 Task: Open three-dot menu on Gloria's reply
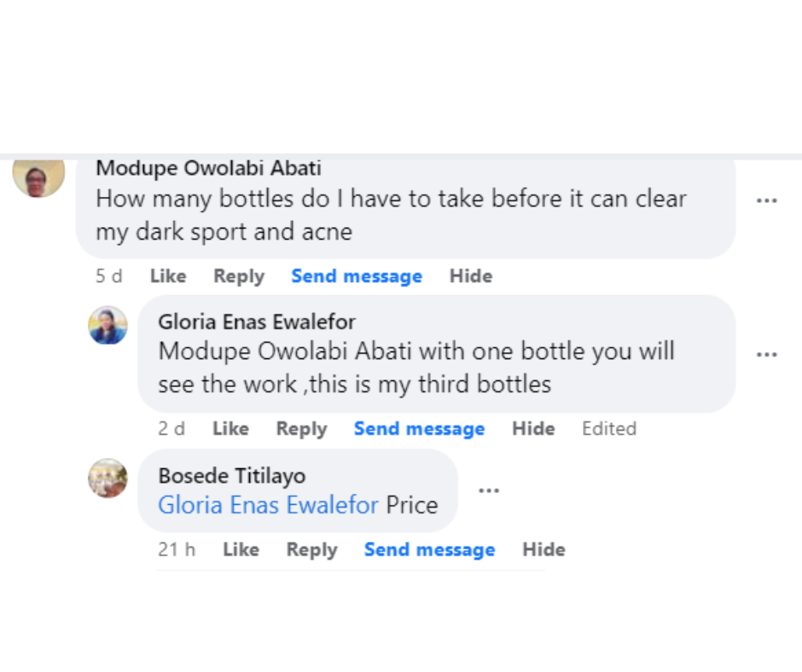(x=766, y=354)
